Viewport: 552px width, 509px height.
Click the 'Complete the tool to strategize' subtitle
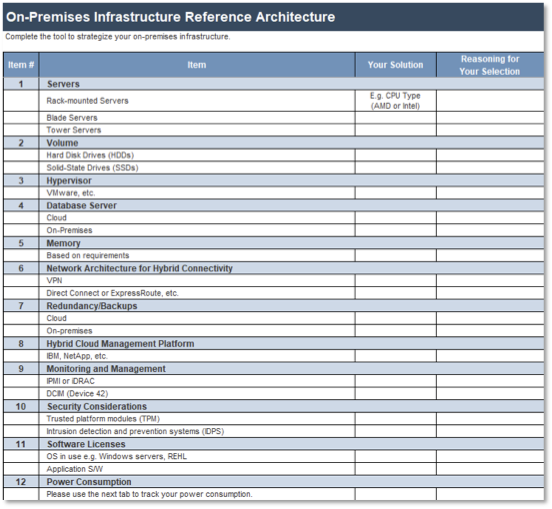click(x=118, y=37)
